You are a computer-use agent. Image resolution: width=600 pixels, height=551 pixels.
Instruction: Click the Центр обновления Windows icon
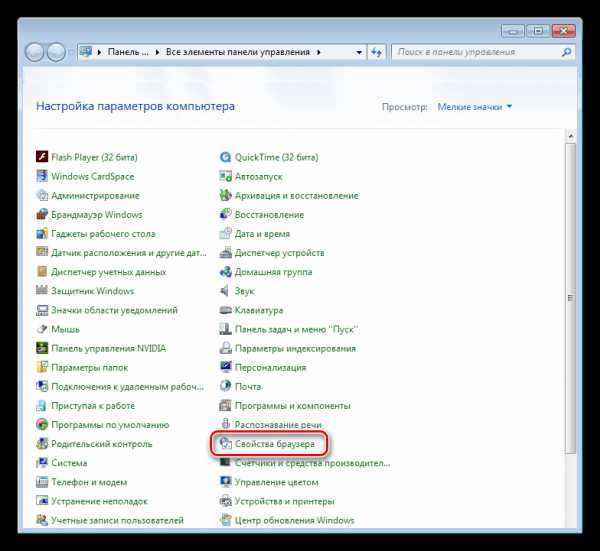225,520
